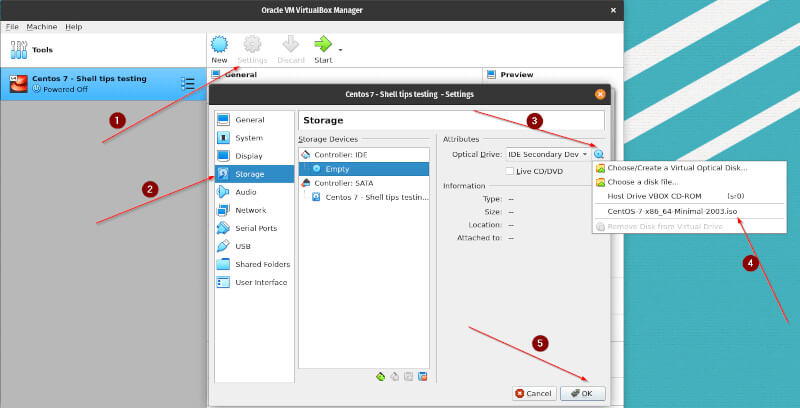The image size is (800, 408).
Task: Open the Machine menu
Action: click(42, 27)
